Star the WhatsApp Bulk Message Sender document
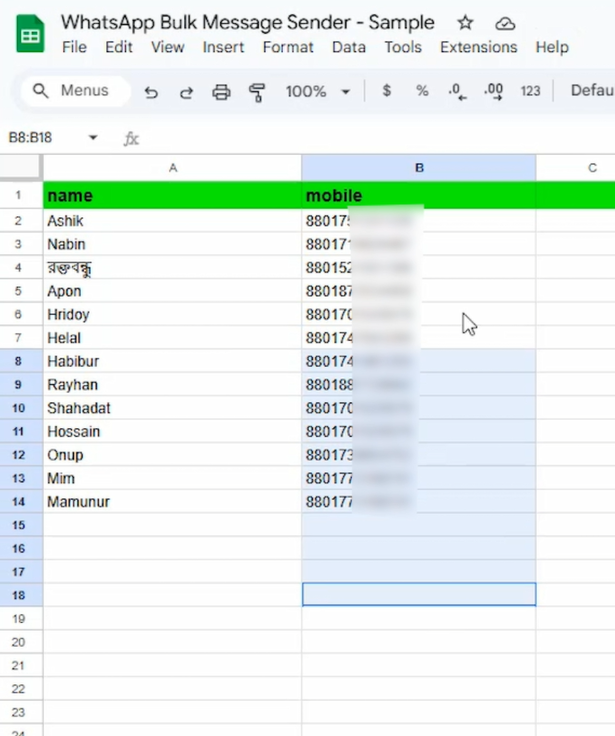Image resolution: width=615 pixels, height=736 pixels. pos(465,23)
